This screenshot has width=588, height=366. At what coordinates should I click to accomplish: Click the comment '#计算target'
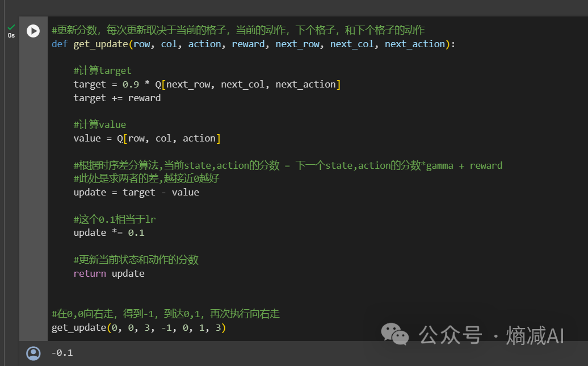102,70
